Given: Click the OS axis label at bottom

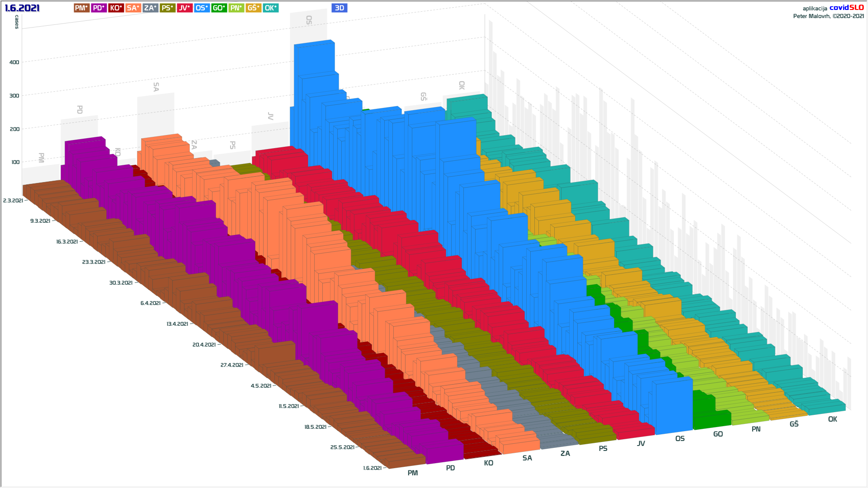Looking at the screenshot, I should (x=679, y=439).
